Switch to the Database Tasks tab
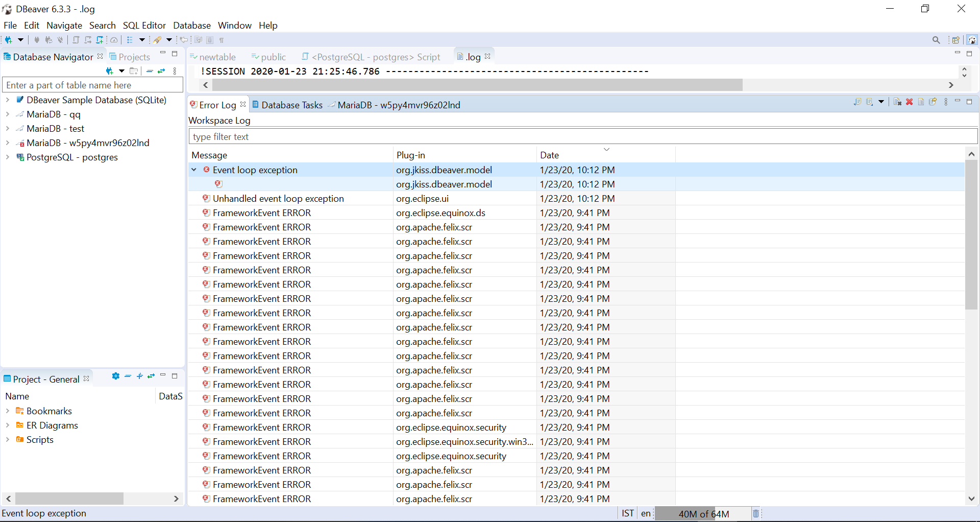This screenshot has width=980, height=522. click(x=292, y=105)
